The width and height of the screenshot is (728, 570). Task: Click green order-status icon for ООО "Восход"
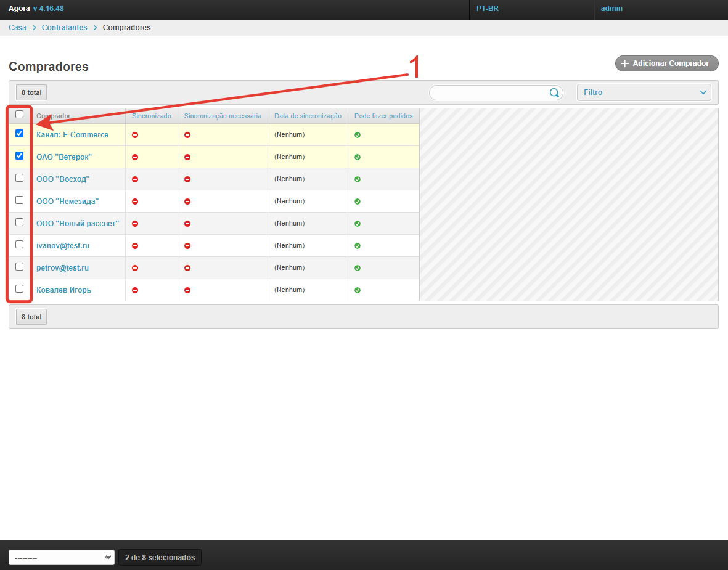point(358,179)
